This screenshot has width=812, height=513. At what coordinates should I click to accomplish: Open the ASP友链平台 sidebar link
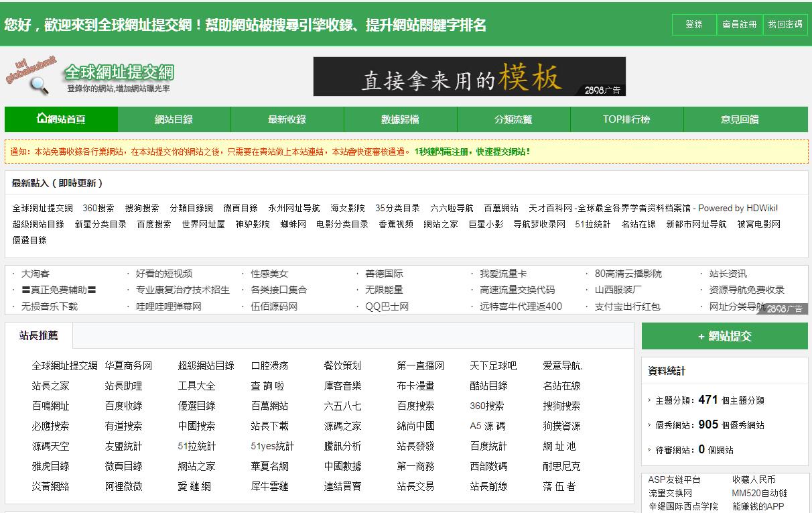coord(674,479)
